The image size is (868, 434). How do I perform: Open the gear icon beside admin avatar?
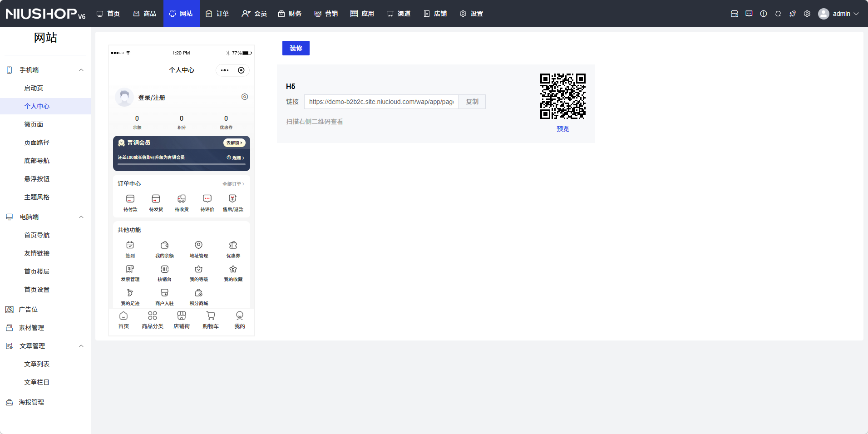pyautogui.click(x=807, y=14)
